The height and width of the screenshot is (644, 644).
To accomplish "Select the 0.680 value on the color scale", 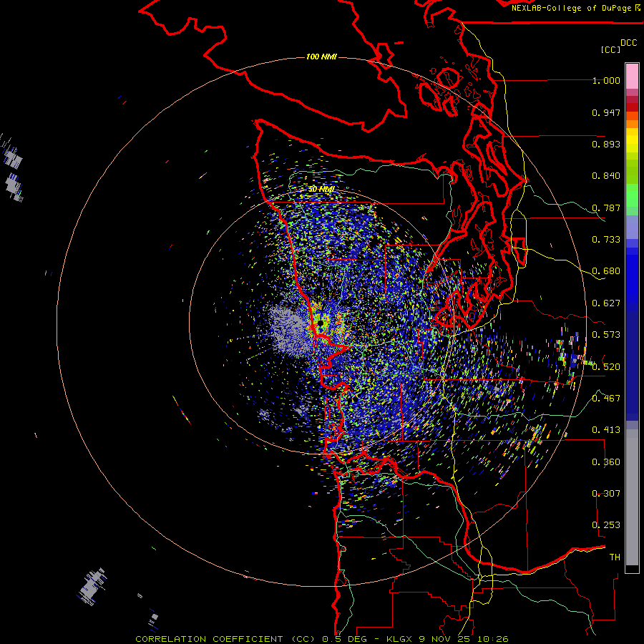I will 606,271.
